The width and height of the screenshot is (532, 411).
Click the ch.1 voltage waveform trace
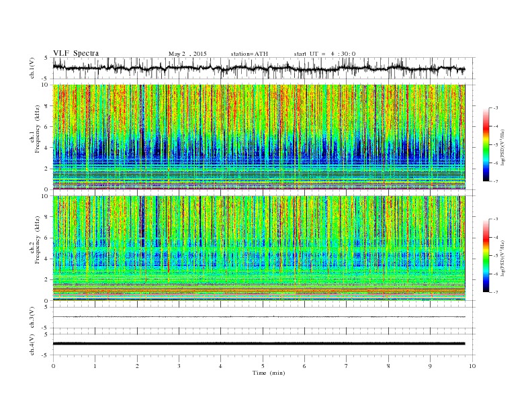[259, 68]
